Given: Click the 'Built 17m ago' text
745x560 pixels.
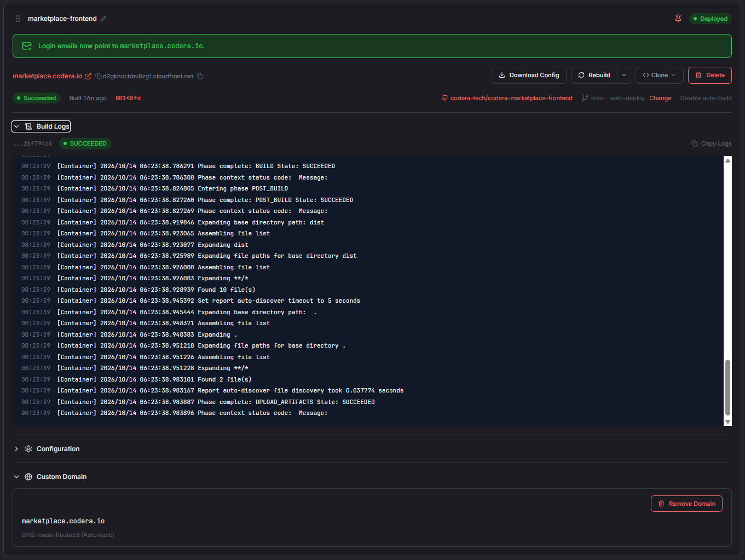Looking at the screenshot, I should [x=88, y=98].
